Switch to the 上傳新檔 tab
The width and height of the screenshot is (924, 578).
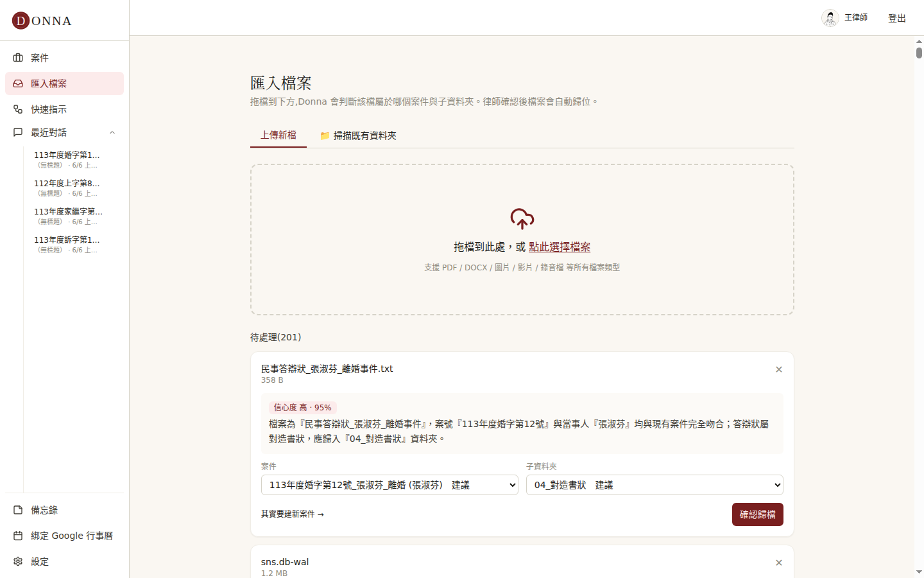click(x=278, y=135)
